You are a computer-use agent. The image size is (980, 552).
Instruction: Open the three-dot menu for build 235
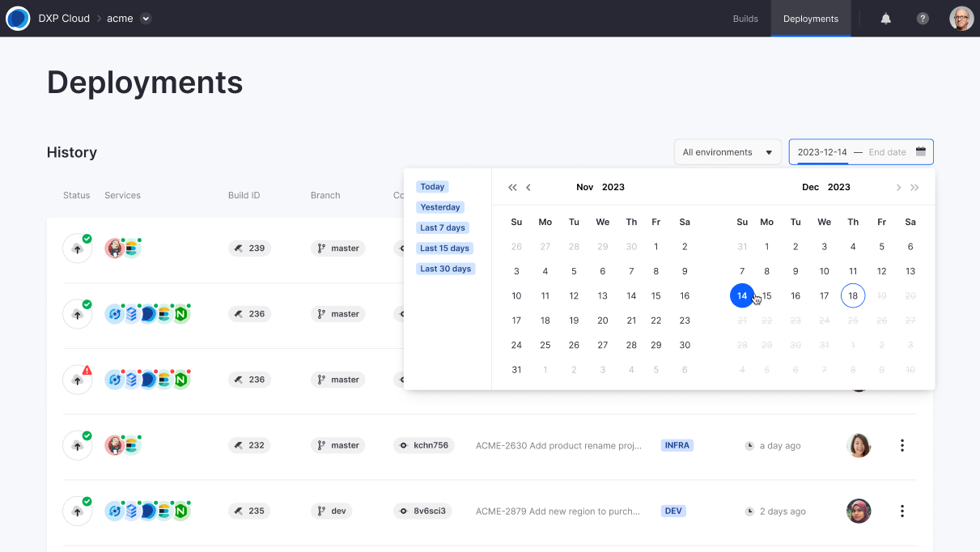point(902,511)
